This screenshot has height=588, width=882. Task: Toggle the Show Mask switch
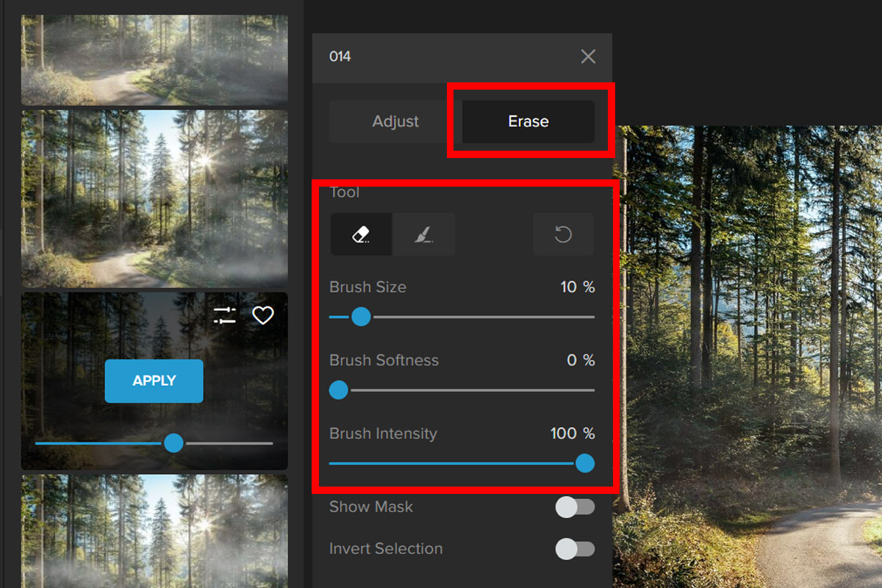click(574, 507)
